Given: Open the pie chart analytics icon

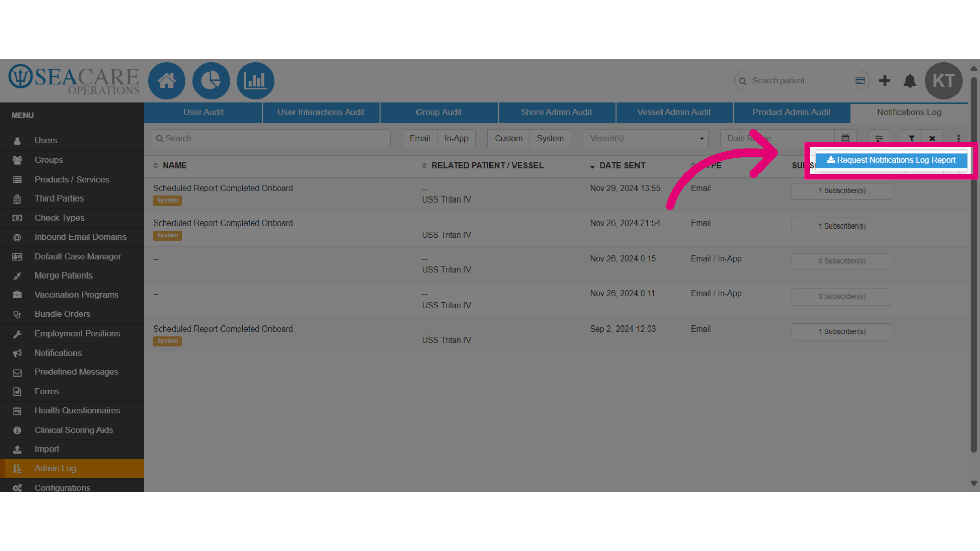Looking at the screenshot, I should tap(211, 81).
